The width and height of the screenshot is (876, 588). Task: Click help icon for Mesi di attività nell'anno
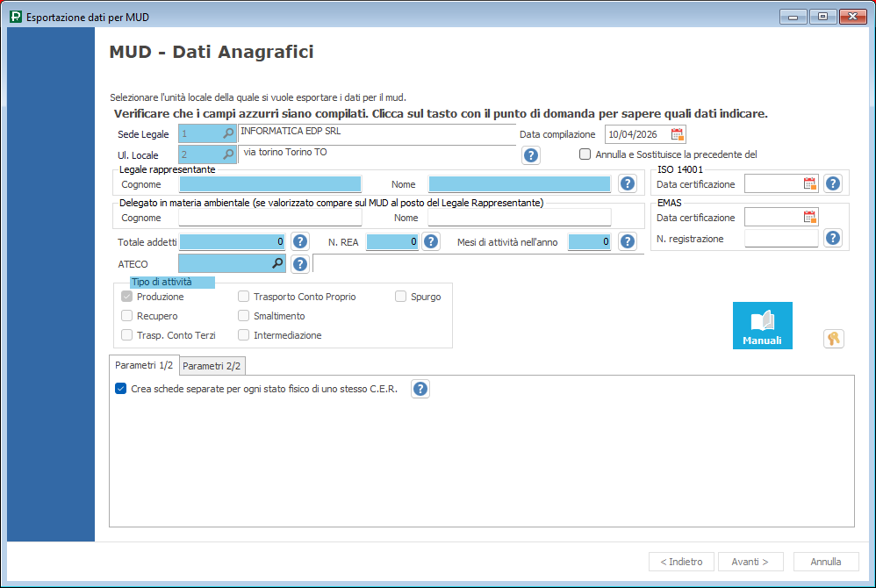click(x=627, y=241)
